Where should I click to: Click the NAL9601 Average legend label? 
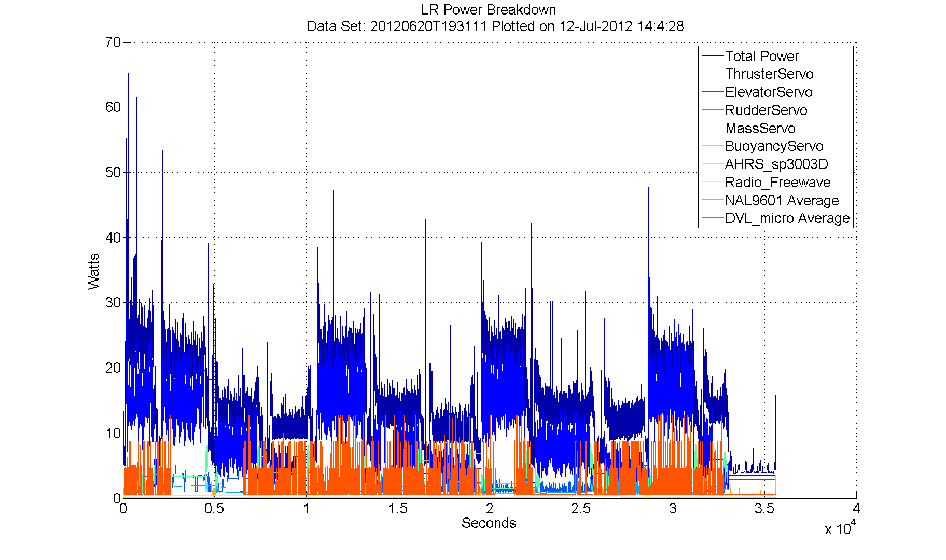pyautogui.click(x=782, y=201)
